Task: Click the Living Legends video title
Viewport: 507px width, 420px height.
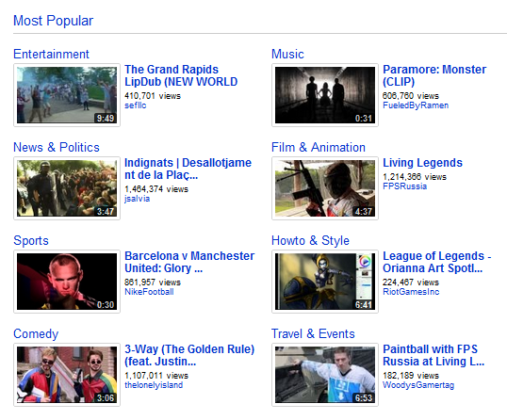Action: [422, 163]
